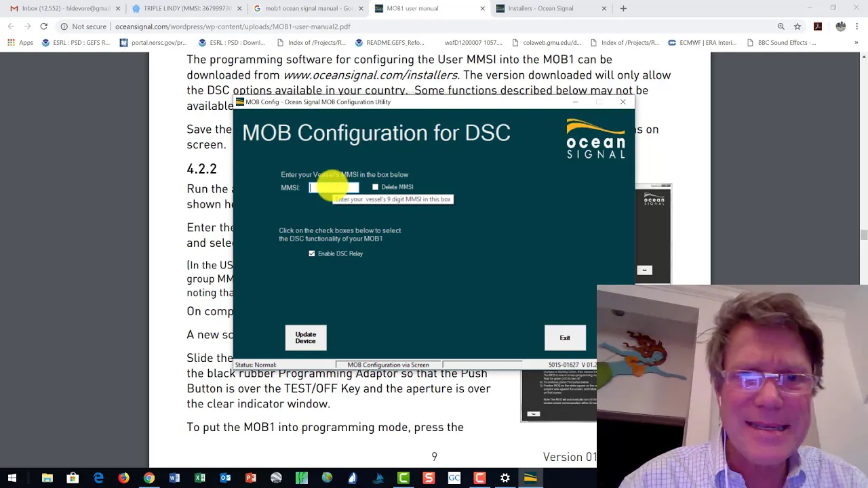Click the Update Device button
This screenshot has width=868, height=488.
[x=305, y=338]
